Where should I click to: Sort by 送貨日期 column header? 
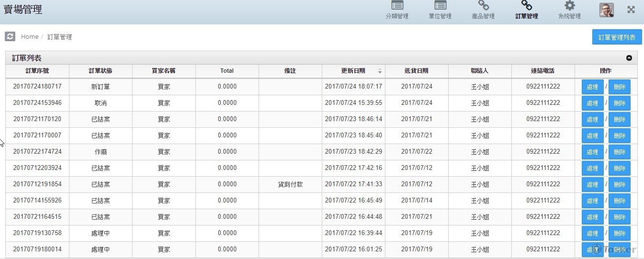(x=417, y=71)
